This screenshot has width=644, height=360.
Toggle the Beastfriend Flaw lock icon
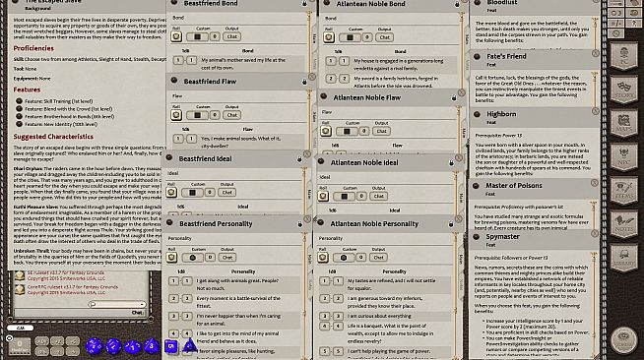coord(304,82)
